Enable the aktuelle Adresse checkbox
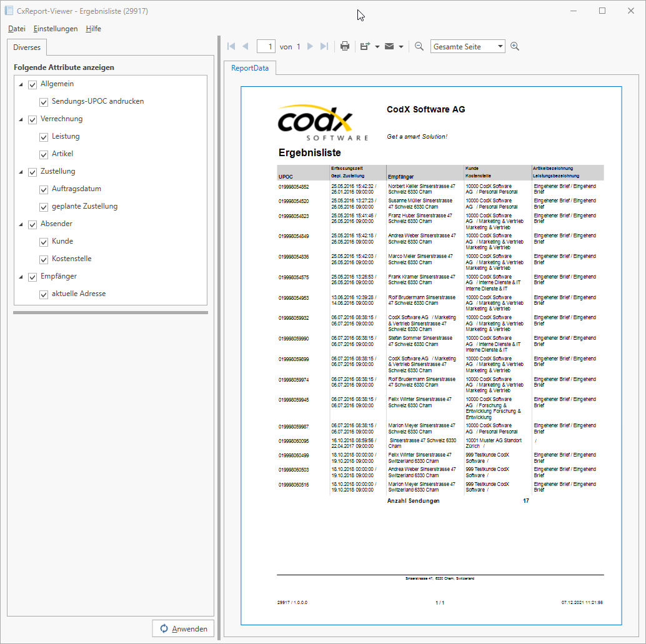Image resolution: width=646 pixels, height=644 pixels. pyautogui.click(x=44, y=294)
